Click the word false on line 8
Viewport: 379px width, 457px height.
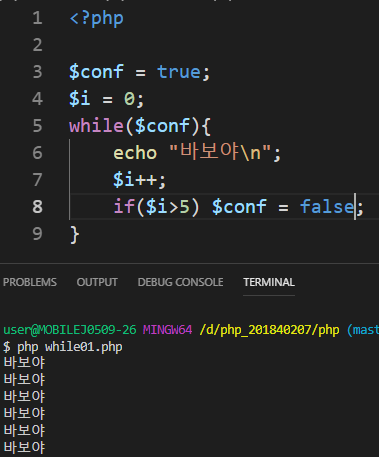coord(327,207)
